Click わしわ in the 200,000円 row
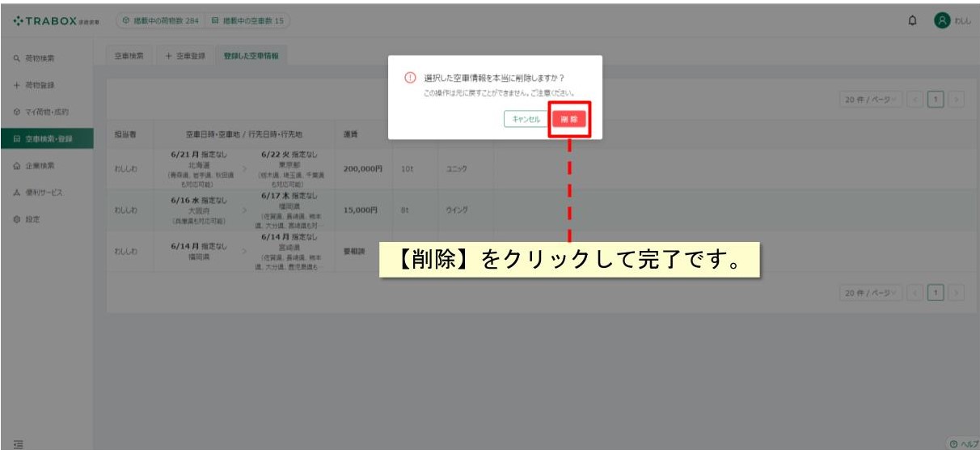 coord(125,171)
